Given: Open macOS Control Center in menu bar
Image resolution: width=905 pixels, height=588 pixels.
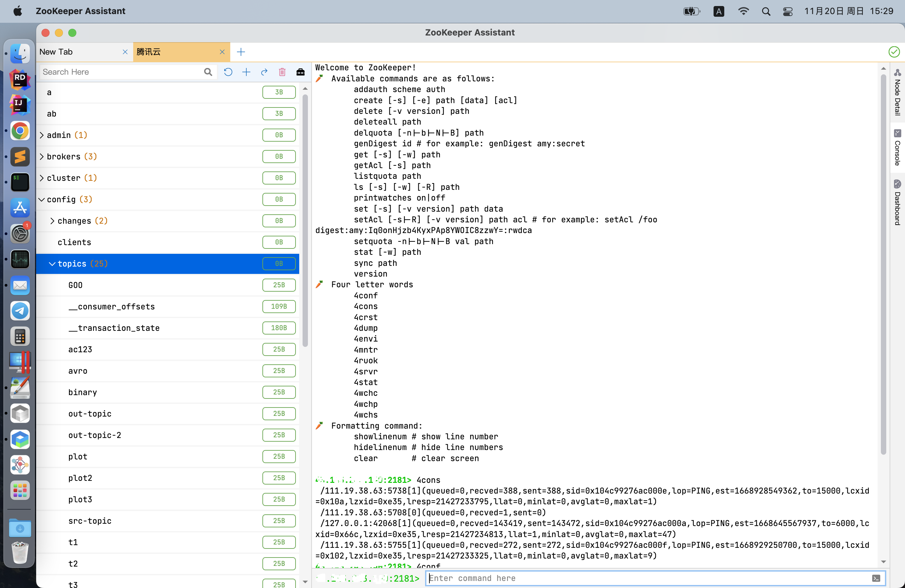Looking at the screenshot, I should (x=788, y=11).
